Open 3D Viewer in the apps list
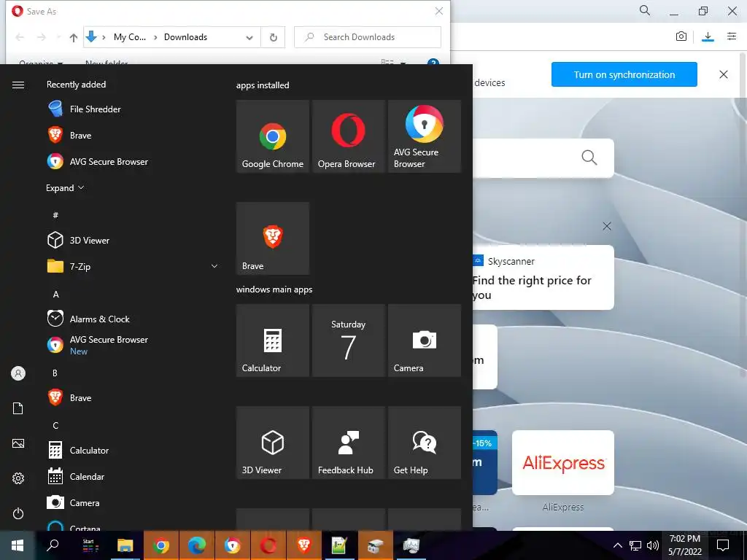 click(x=132, y=240)
